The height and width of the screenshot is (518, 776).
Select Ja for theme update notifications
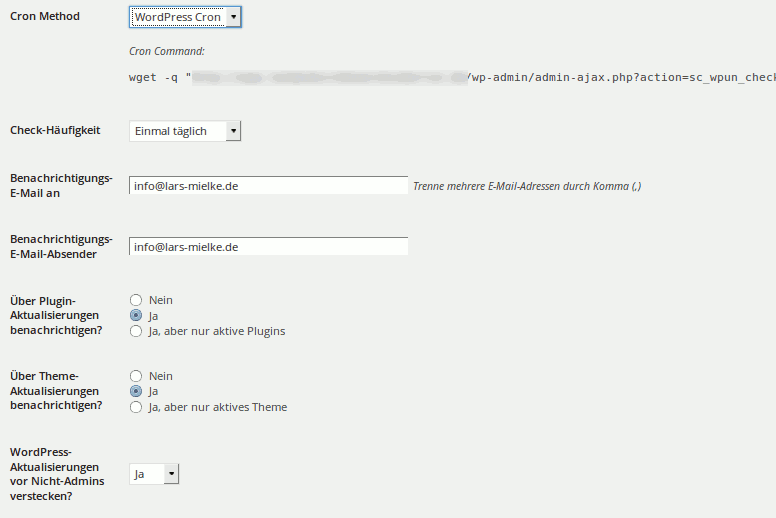click(136, 391)
